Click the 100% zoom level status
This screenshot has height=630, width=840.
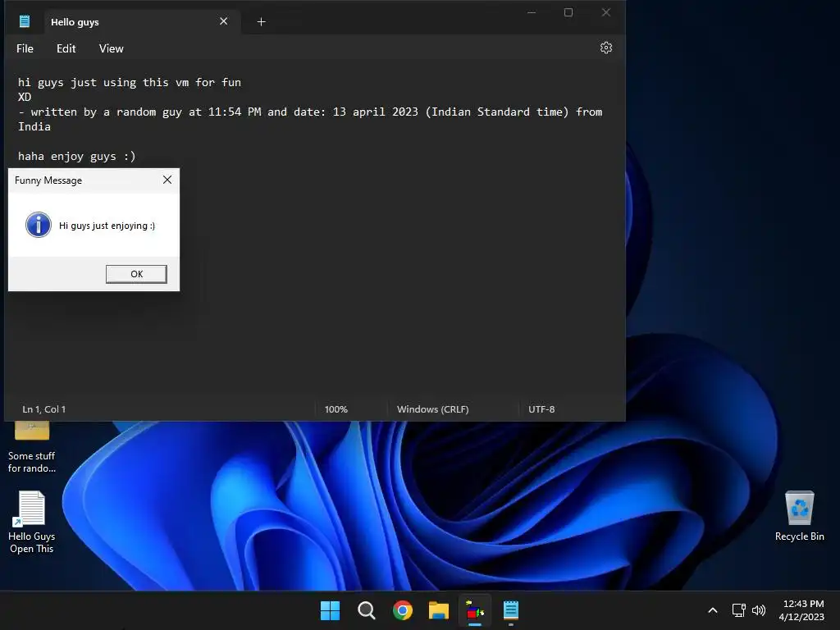tap(336, 409)
